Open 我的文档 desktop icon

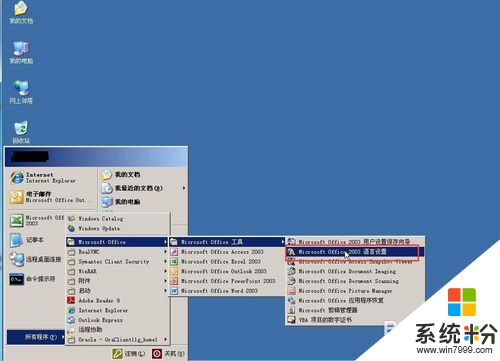pos(21,12)
